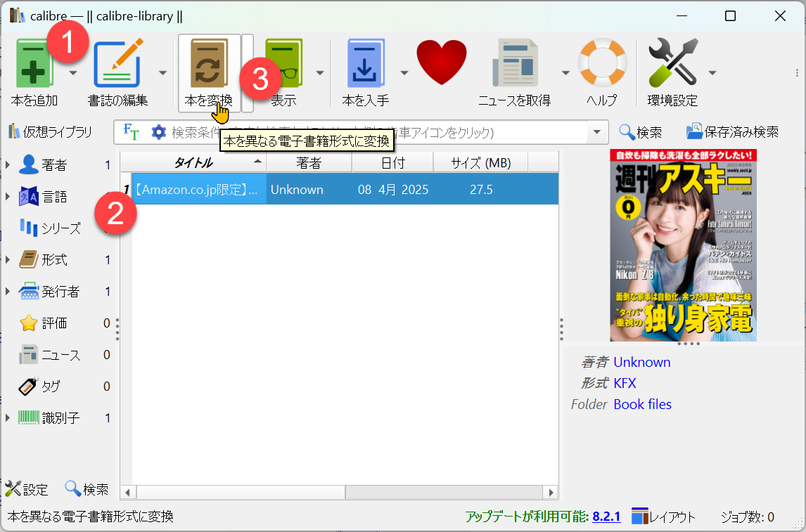Image resolution: width=806 pixels, height=532 pixels.
Task: Open the View (表示) book icon
Action: click(283, 64)
